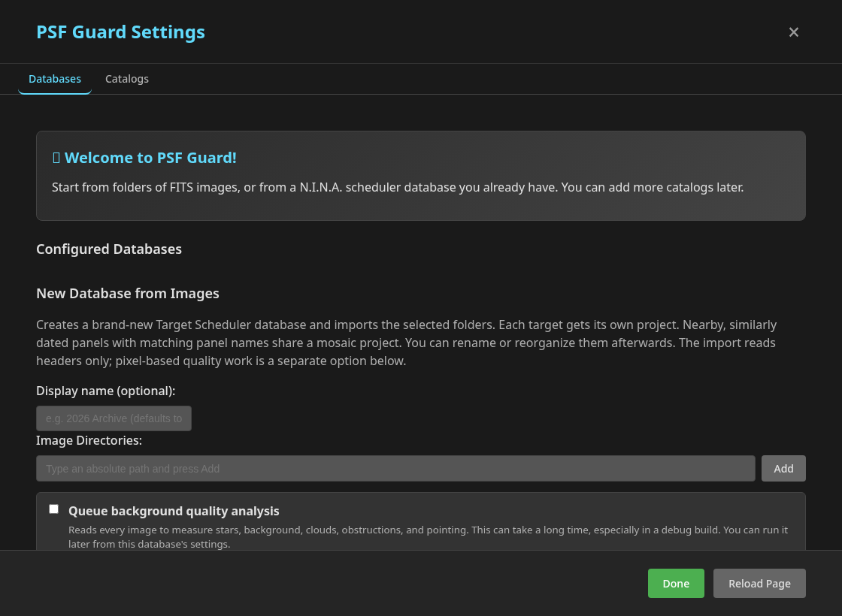
Task: Close the PSF Guard Settings dialog
Action: point(793,32)
